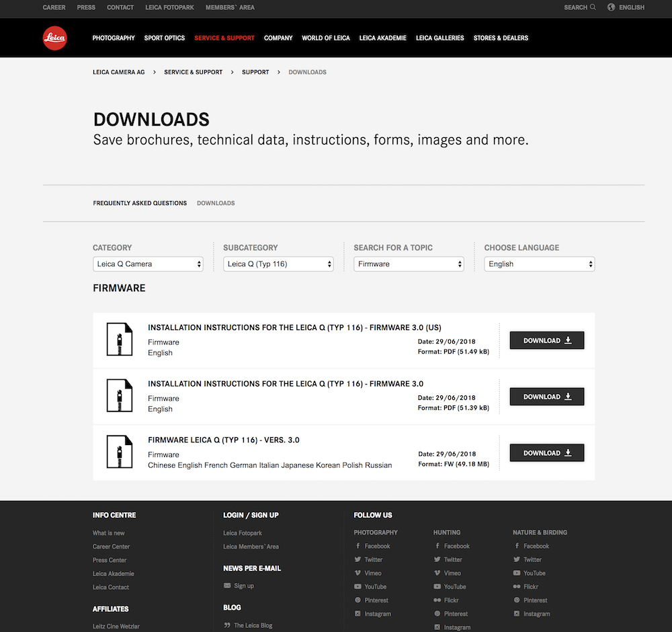Expand Subcategory dropdown Leica Q (Typ 116)
The image size is (672, 632).
point(278,264)
